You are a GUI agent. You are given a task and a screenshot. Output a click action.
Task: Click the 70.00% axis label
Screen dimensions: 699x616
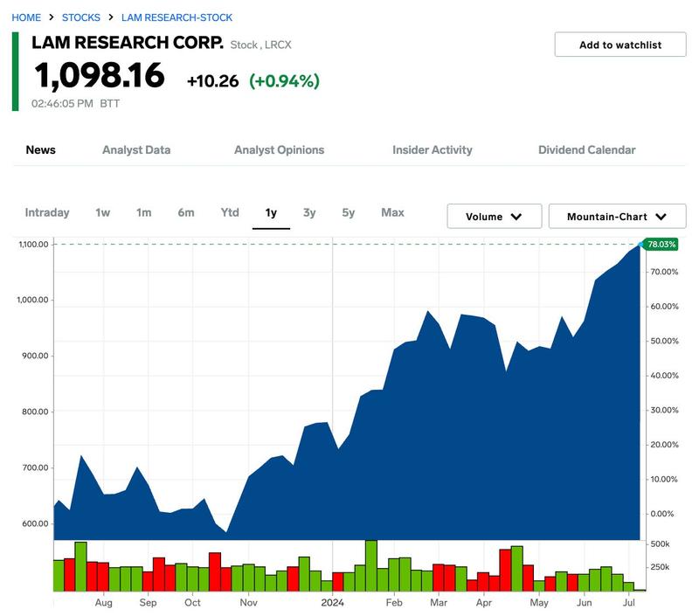point(664,272)
